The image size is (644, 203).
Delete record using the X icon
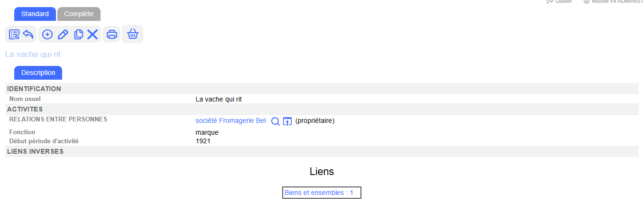(x=92, y=35)
